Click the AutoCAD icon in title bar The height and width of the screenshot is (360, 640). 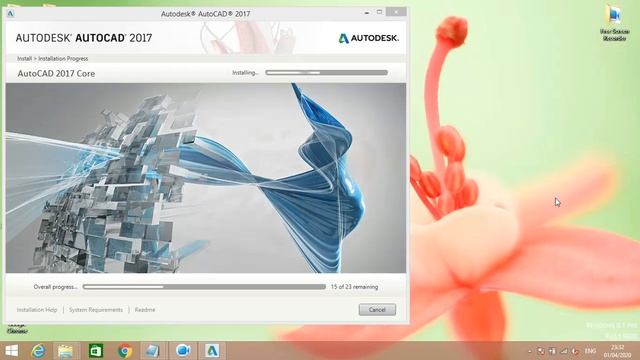coord(11,13)
